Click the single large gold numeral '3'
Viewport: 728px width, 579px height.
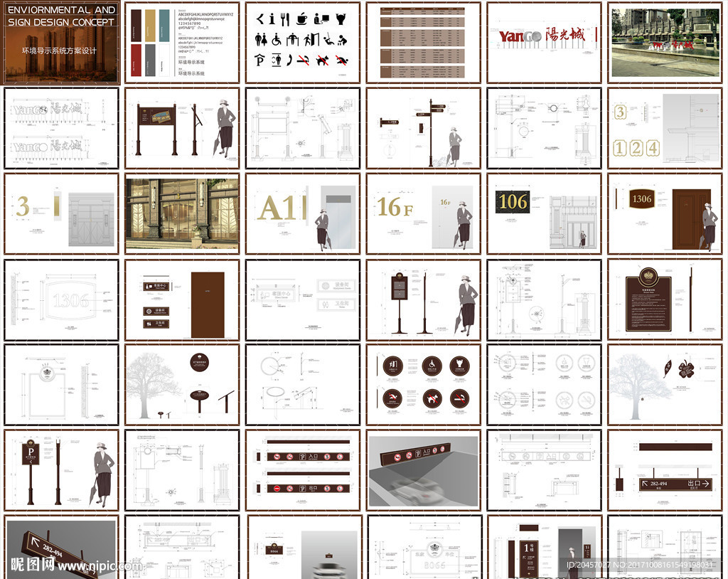tap(23, 206)
